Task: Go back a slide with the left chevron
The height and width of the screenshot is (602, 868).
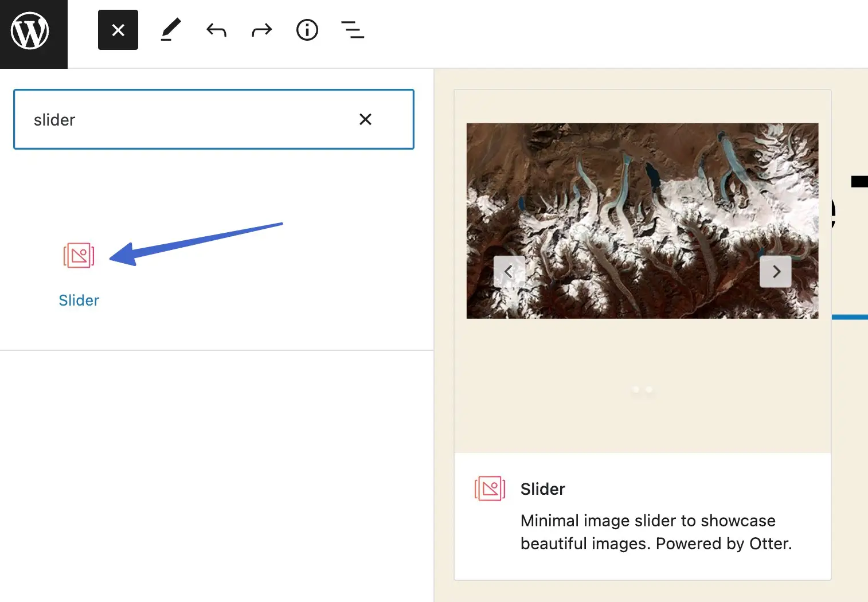Action: click(509, 271)
